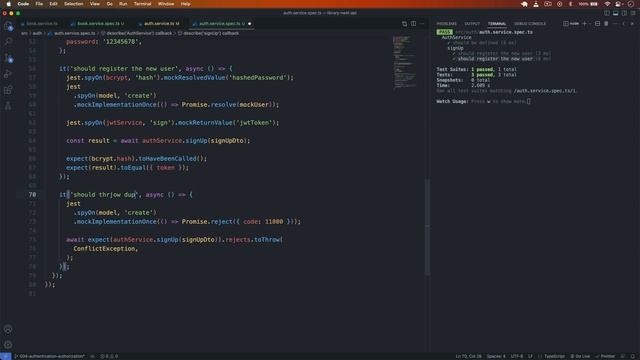Click the remote window indicator in status bar
The width and height of the screenshot is (640, 360).
pos(6,356)
